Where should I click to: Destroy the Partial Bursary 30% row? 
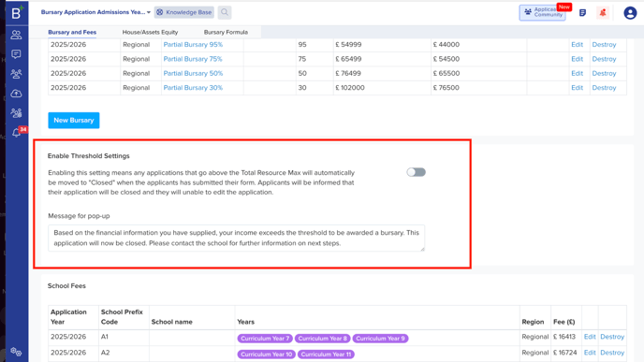click(604, 87)
